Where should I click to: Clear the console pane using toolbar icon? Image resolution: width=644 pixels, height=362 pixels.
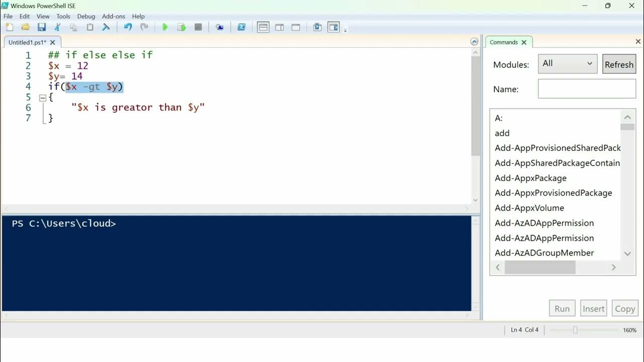106,27
